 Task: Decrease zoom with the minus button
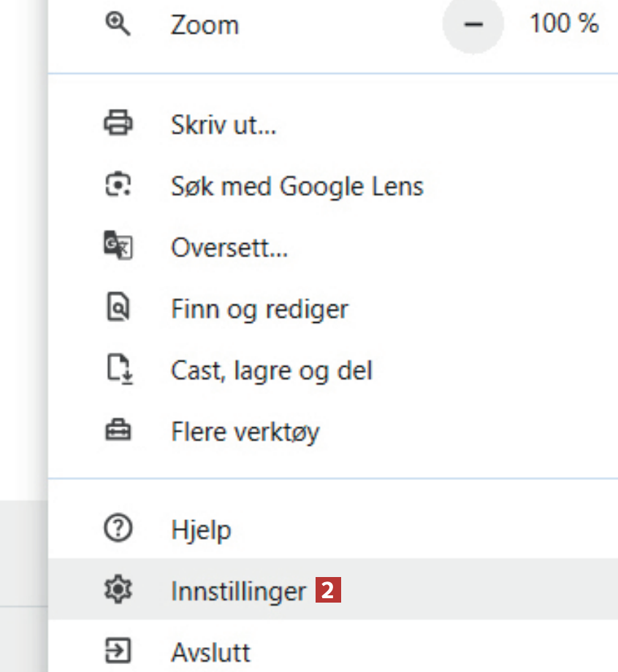(x=473, y=25)
